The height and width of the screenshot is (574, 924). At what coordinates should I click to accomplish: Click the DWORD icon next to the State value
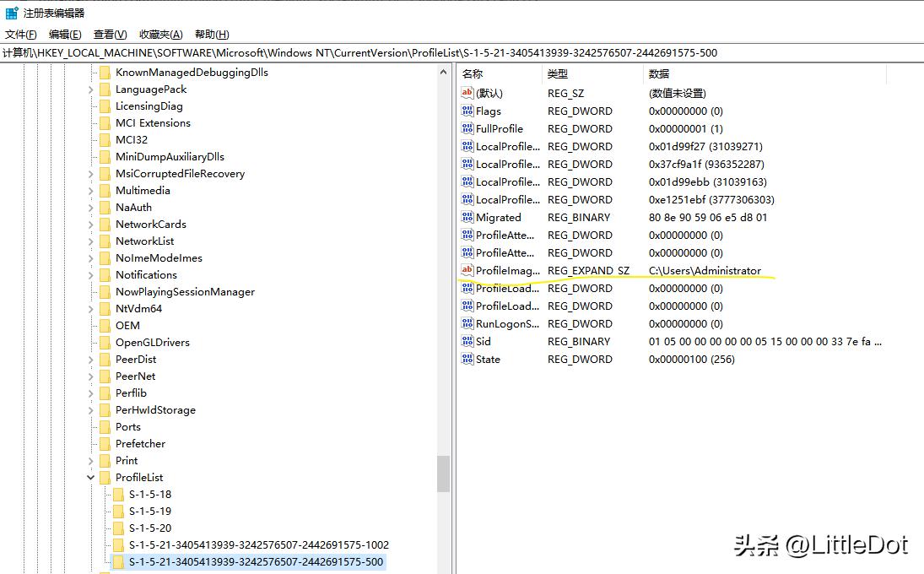coord(467,359)
